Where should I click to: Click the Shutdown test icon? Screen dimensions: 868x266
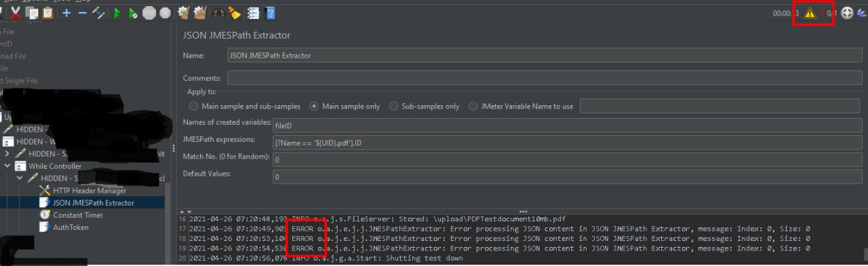tap(165, 13)
